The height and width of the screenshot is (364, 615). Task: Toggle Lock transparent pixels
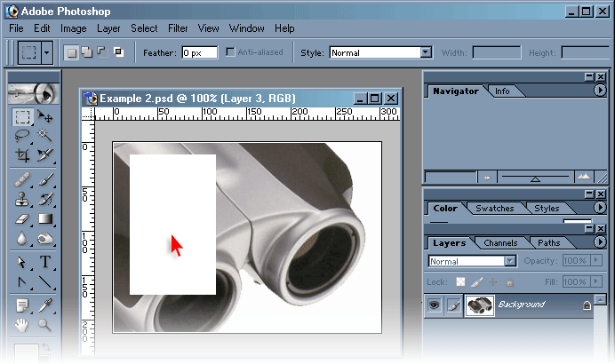(461, 282)
